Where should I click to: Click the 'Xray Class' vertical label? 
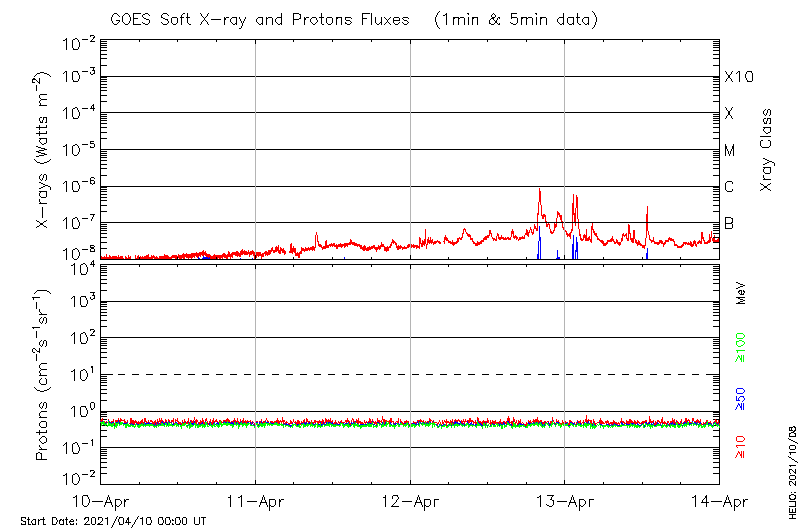[766, 150]
